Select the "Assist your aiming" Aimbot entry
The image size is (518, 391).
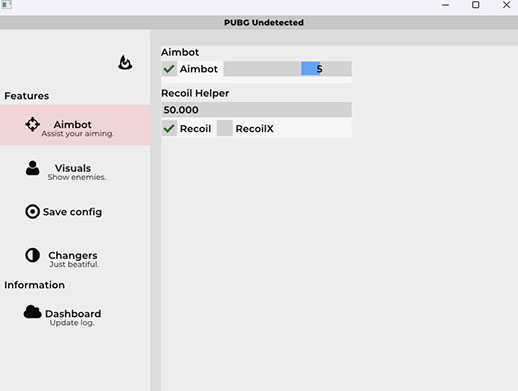coord(75,125)
